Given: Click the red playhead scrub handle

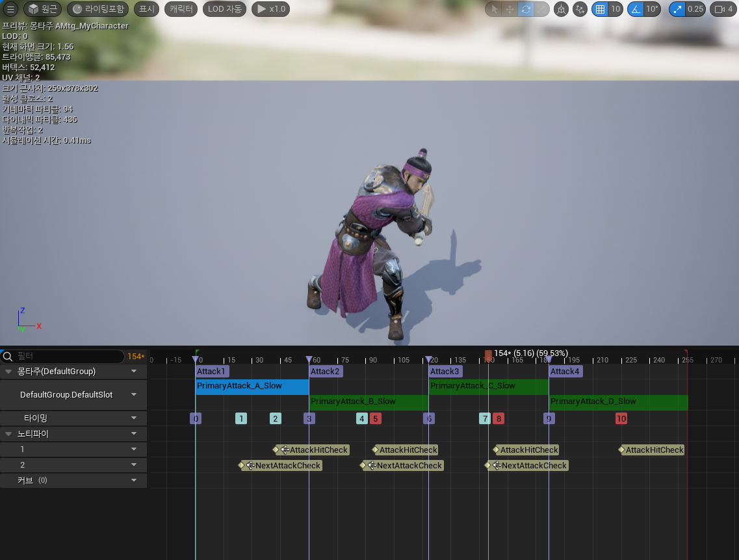Looking at the screenshot, I should point(488,355).
